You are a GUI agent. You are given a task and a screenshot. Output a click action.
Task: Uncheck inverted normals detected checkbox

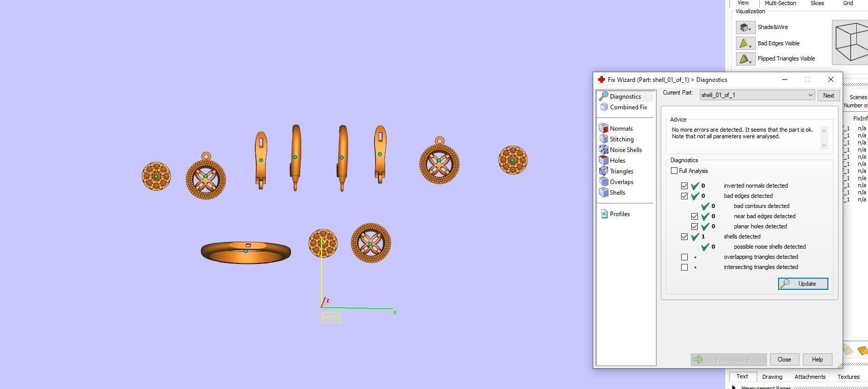(684, 186)
